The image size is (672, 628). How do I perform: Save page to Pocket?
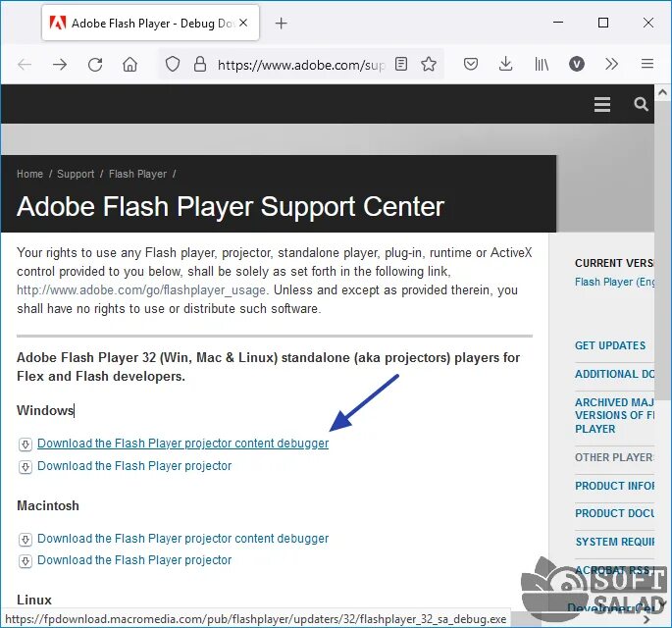(x=471, y=65)
